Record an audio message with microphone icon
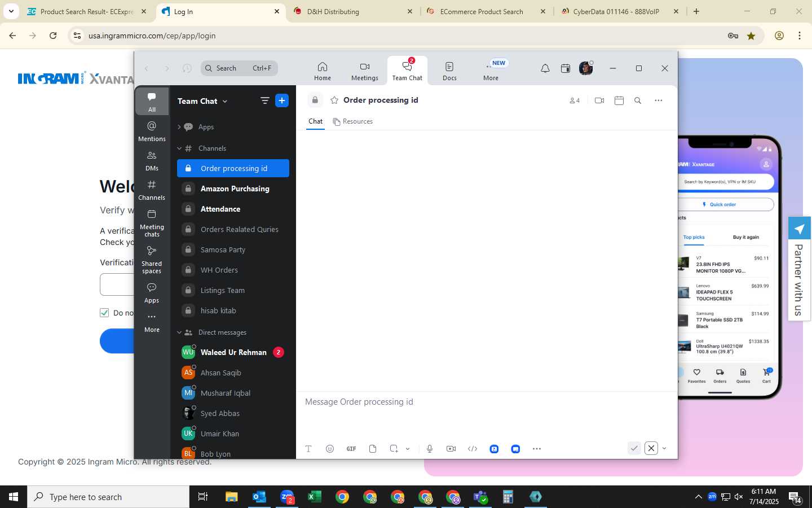The width and height of the screenshot is (812, 508). pos(430,449)
